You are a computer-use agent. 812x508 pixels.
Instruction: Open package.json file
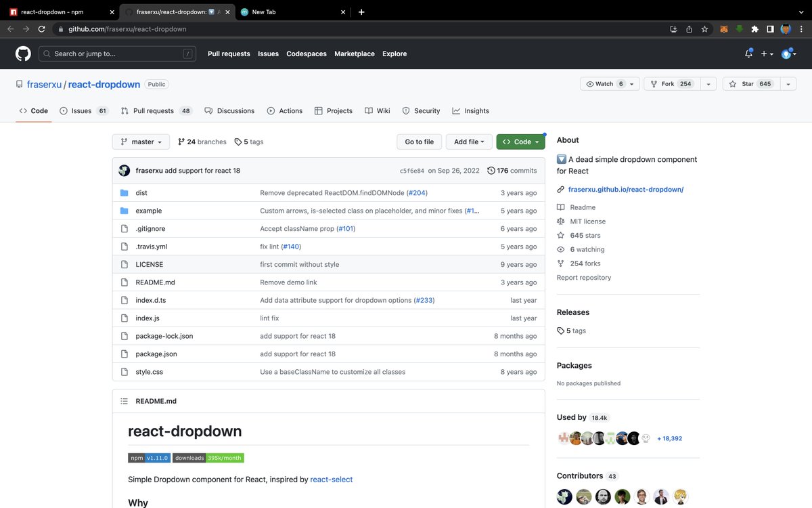click(156, 354)
